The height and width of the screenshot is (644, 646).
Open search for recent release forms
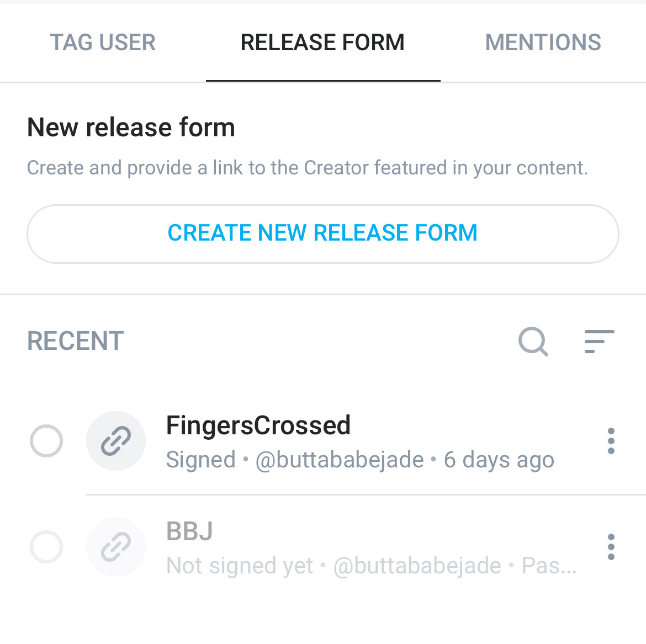tap(533, 341)
